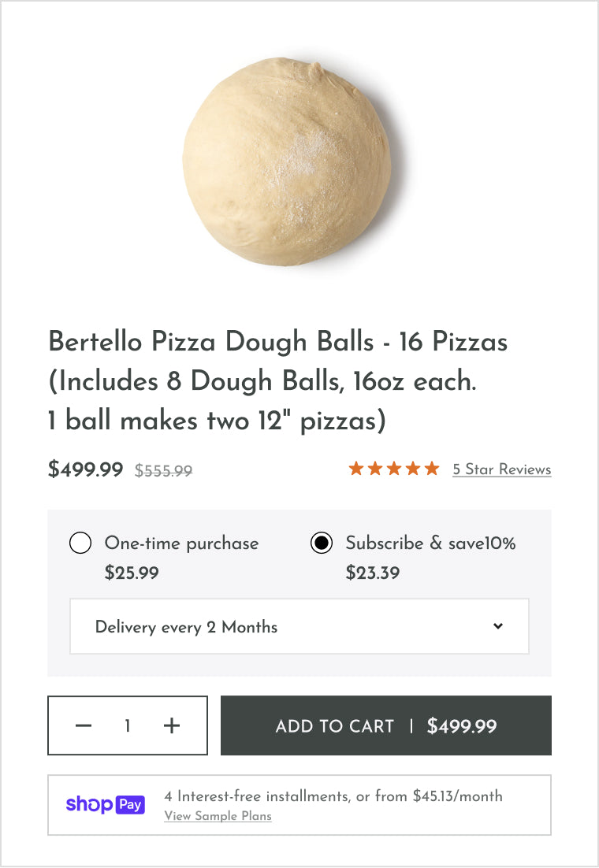
Task: Click the $23.39 subscription price
Action: tap(372, 573)
